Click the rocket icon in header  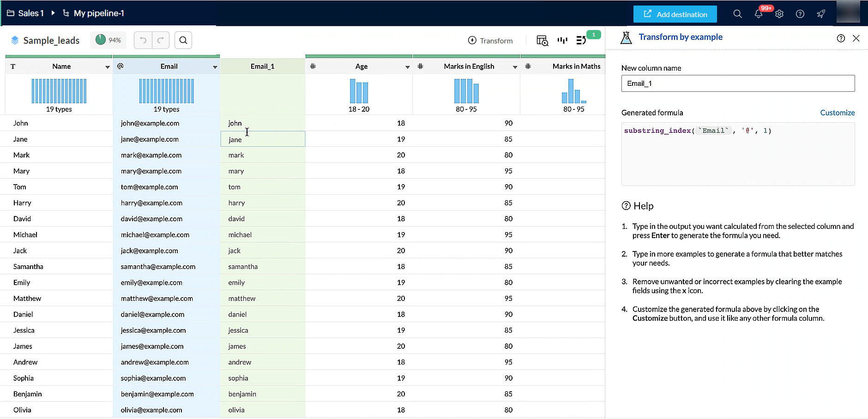pos(821,14)
